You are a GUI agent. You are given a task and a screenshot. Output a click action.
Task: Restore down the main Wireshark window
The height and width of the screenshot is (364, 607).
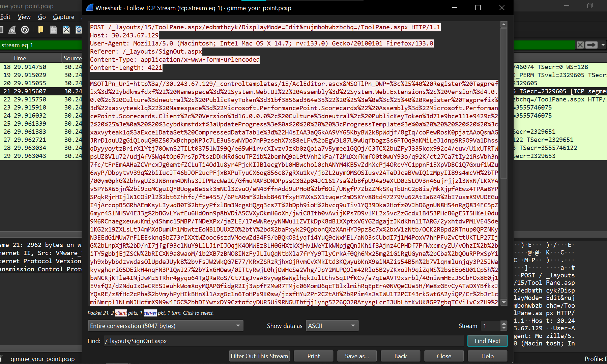[x=590, y=6]
